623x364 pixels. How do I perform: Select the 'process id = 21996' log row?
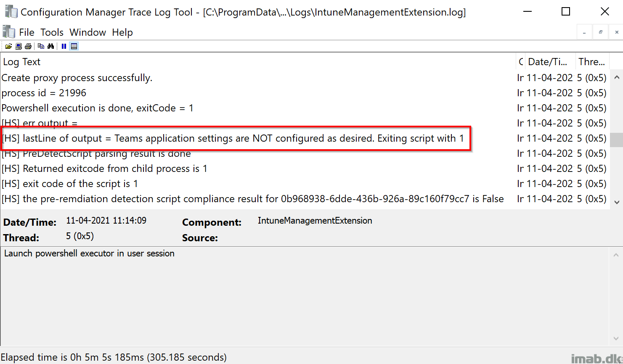coord(305,93)
